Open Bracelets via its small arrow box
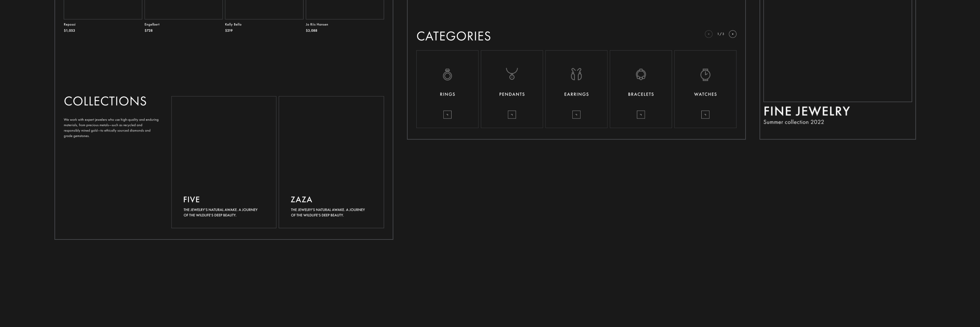The width and height of the screenshot is (980, 327). 641,114
